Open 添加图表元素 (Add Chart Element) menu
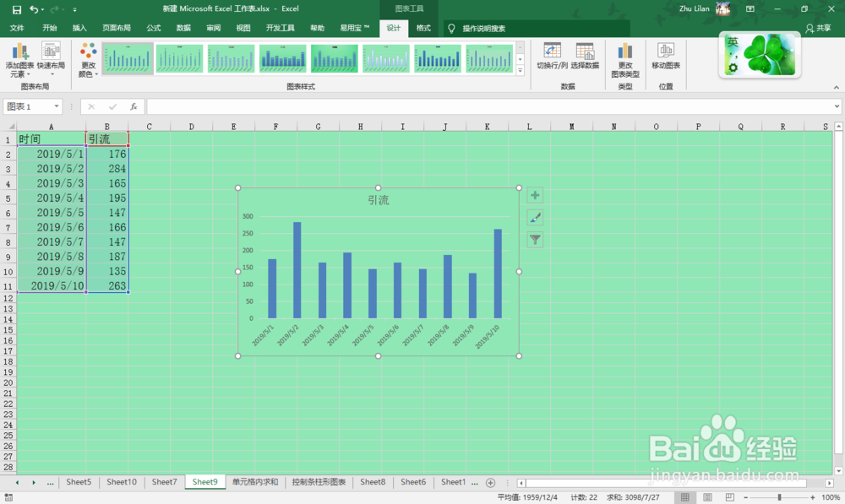 [20, 60]
